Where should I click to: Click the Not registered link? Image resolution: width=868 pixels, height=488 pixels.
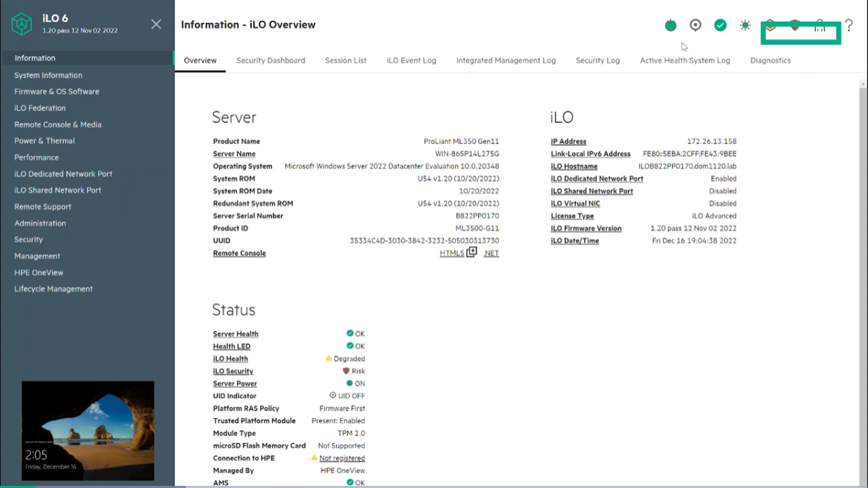click(342, 458)
